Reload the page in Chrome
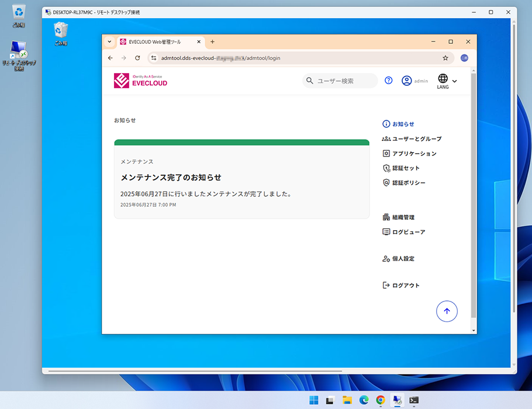The image size is (532, 409). tap(137, 58)
